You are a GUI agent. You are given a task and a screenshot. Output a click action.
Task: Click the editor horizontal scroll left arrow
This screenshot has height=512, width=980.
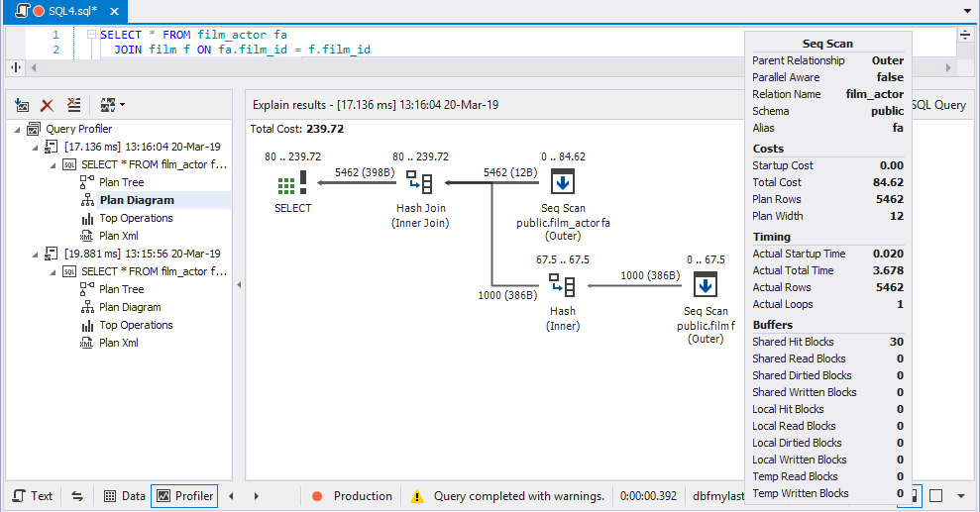[33, 67]
